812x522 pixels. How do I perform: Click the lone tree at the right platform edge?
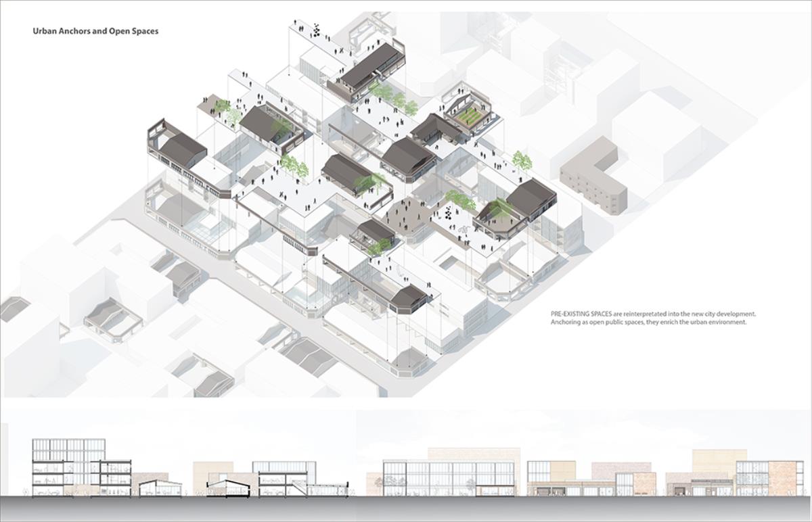pyautogui.click(x=522, y=161)
